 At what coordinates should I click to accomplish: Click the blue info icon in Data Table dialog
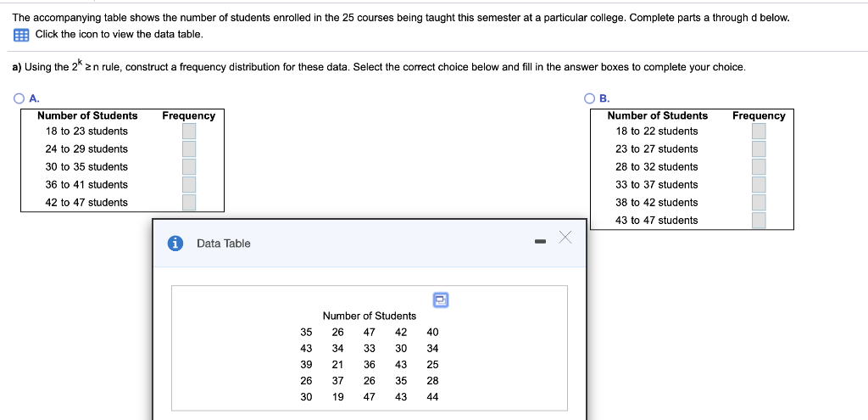click(175, 244)
